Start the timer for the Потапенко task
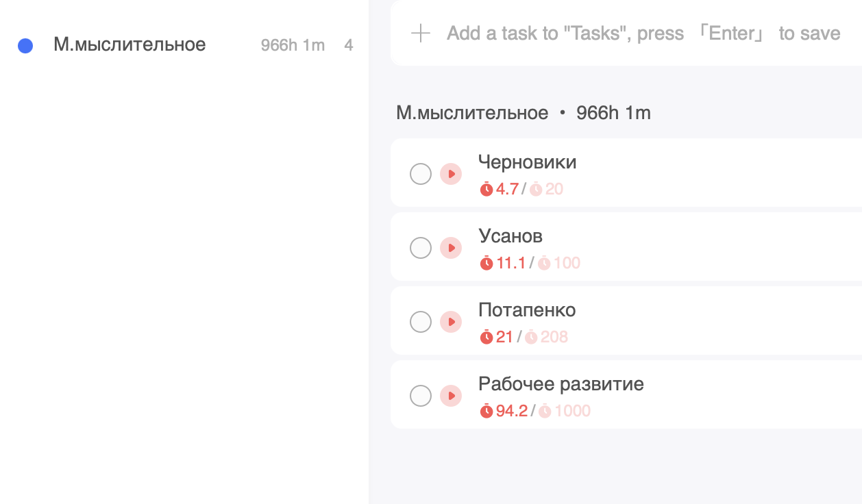862x504 pixels. [451, 322]
